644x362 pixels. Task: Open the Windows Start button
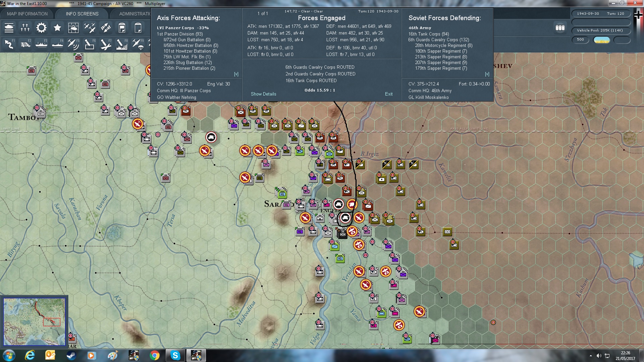[x=9, y=355]
